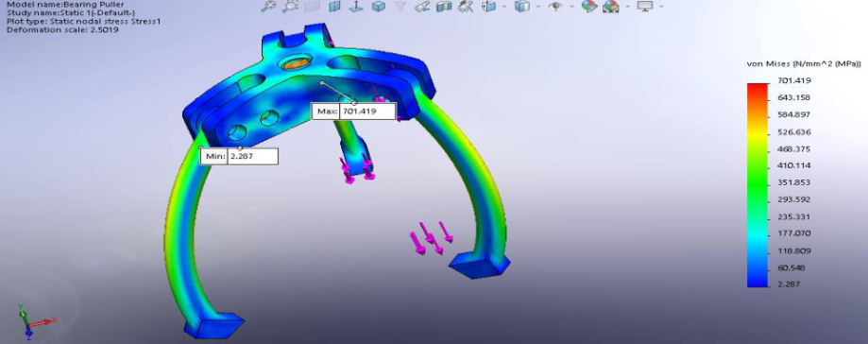Open the Display Style dropdown arrow
The width and height of the screenshot is (868, 344).
pos(538,7)
